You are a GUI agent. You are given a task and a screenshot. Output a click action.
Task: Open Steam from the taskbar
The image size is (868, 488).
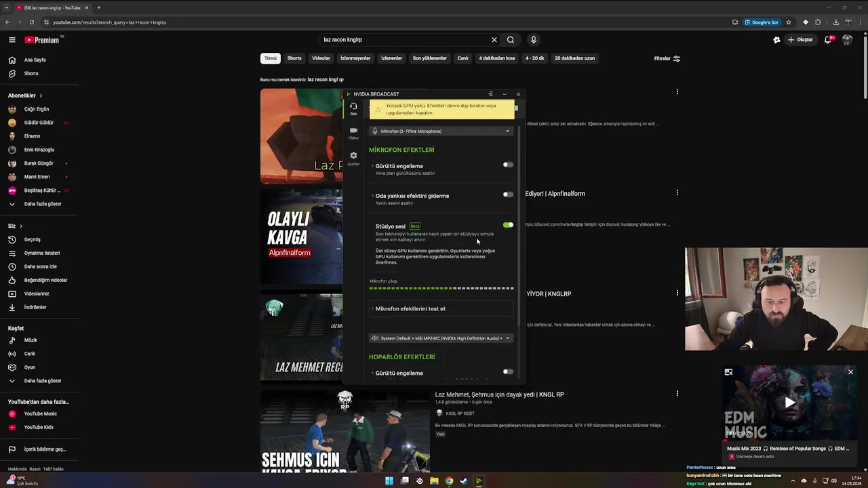(464, 481)
